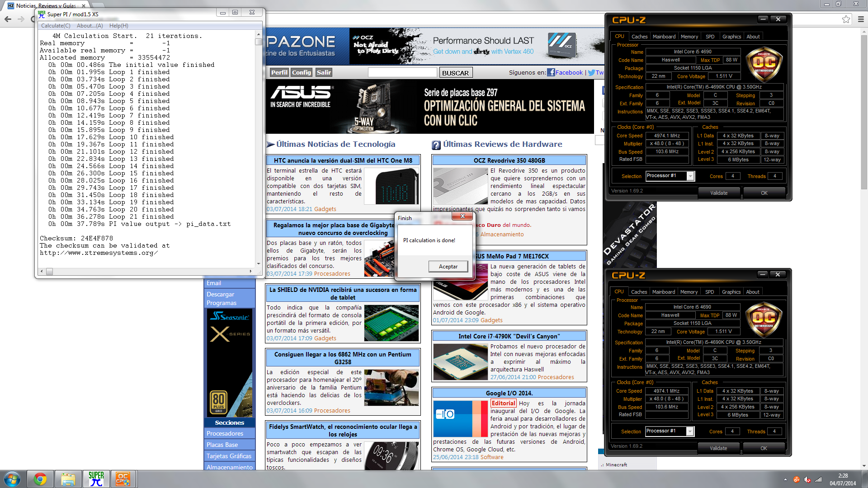Click the browser back arrow
Screen dimensions: 868x488
coord(8,19)
